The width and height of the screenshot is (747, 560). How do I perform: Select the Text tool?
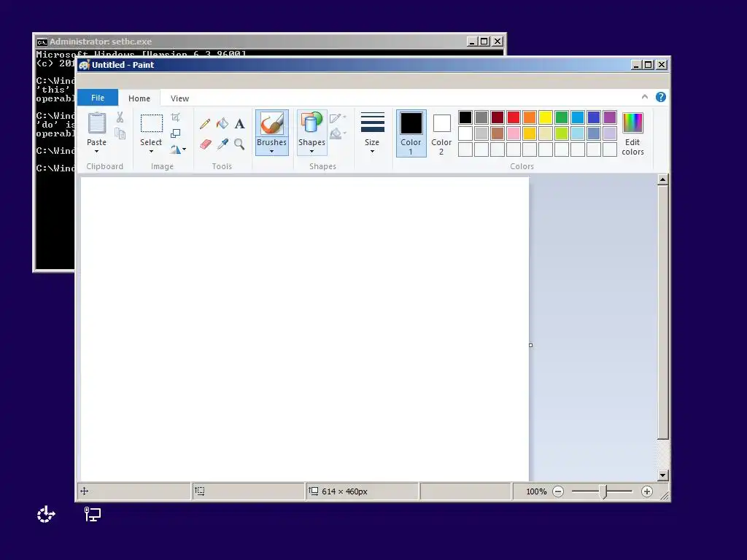click(x=239, y=124)
